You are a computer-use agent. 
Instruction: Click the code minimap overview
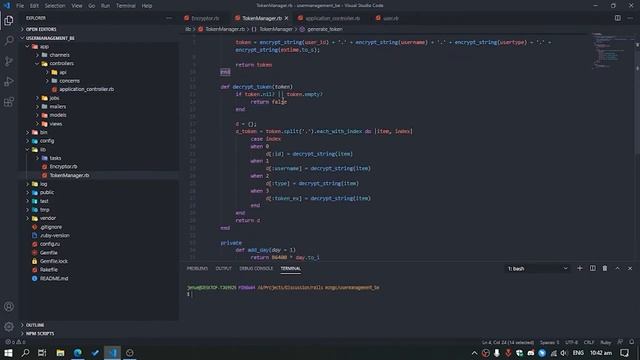point(612,51)
